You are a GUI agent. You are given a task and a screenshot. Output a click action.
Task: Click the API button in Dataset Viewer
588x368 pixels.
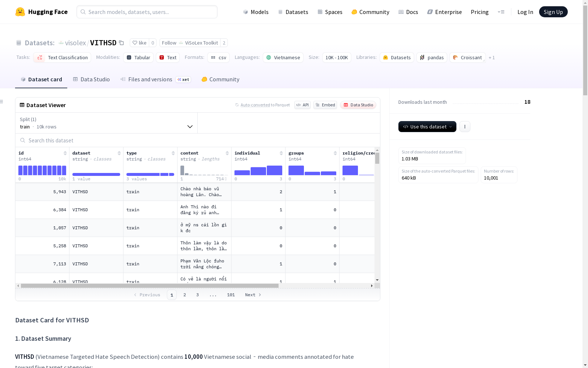pos(302,105)
